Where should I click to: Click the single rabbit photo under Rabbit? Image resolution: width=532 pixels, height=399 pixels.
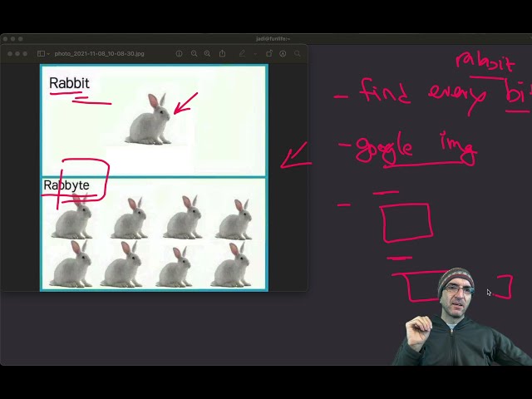coord(150,119)
